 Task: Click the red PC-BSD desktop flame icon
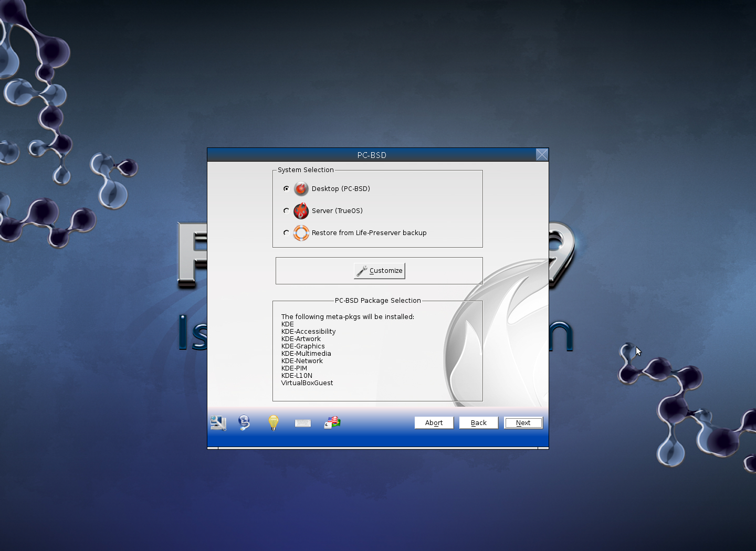click(x=301, y=188)
